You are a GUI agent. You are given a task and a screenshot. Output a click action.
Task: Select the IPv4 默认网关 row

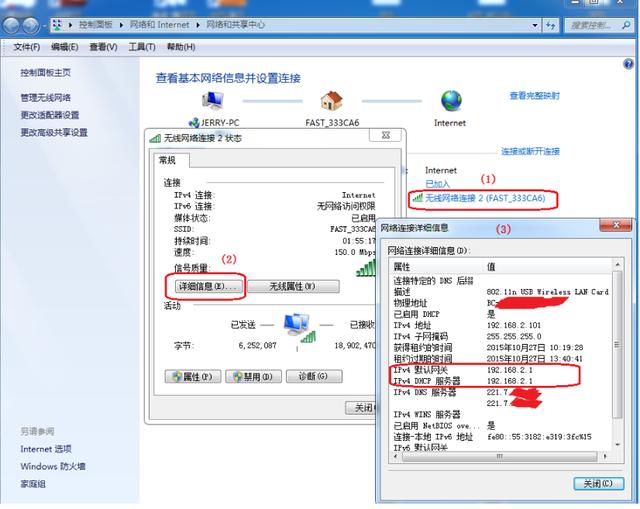501,370
